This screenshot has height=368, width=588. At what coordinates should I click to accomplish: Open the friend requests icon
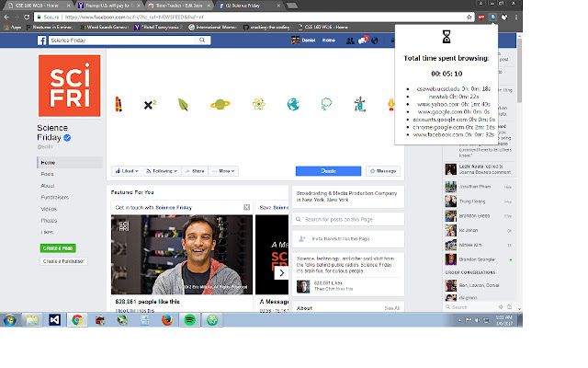[350, 40]
